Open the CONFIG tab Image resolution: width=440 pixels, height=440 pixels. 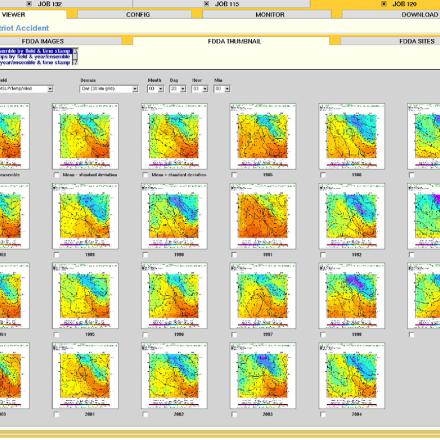coord(135,14)
